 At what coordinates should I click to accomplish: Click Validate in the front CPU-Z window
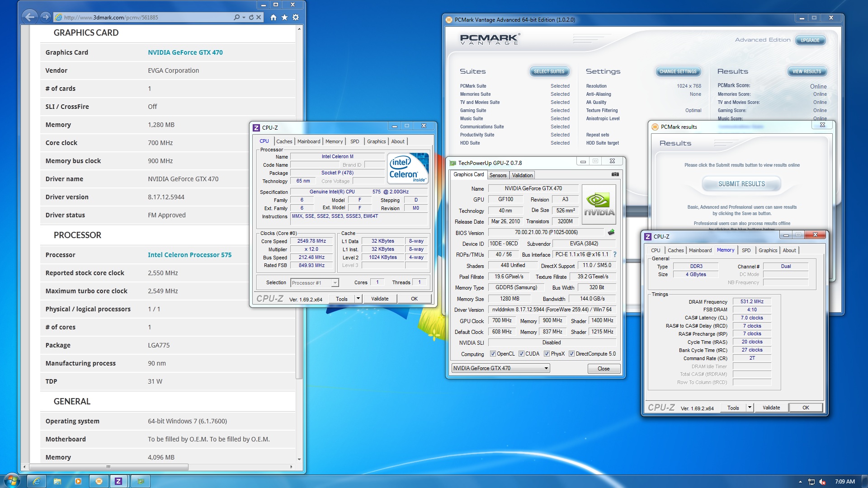tap(380, 299)
